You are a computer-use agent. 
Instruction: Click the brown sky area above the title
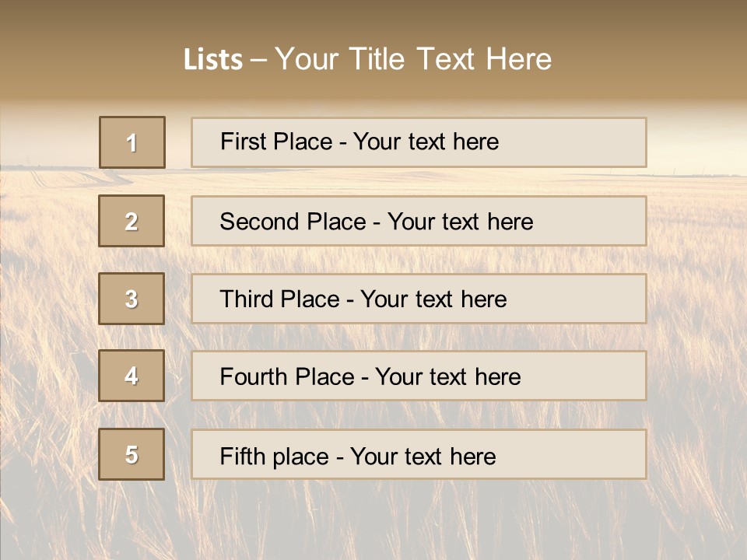[x=373, y=17]
